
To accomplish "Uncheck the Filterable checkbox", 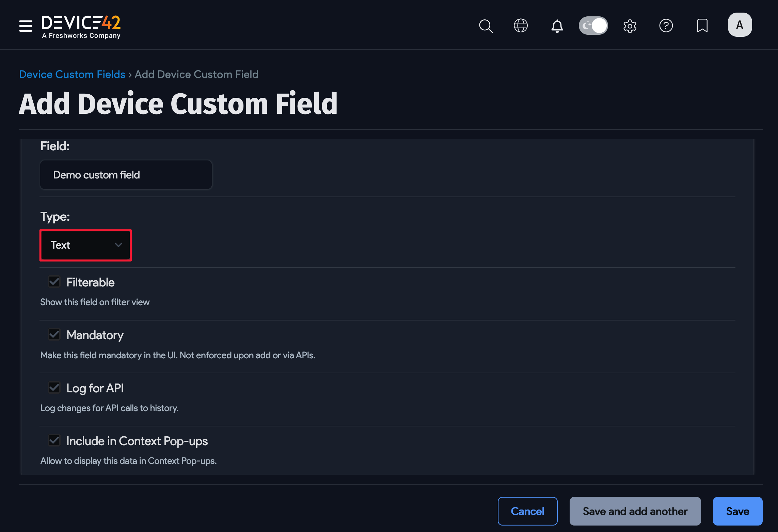I will [x=54, y=281].
